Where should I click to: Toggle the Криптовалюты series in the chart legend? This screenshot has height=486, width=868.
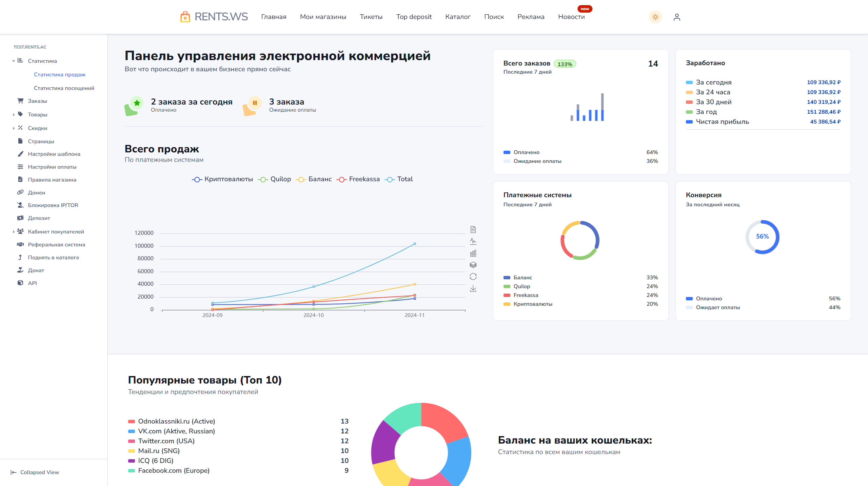222,179
